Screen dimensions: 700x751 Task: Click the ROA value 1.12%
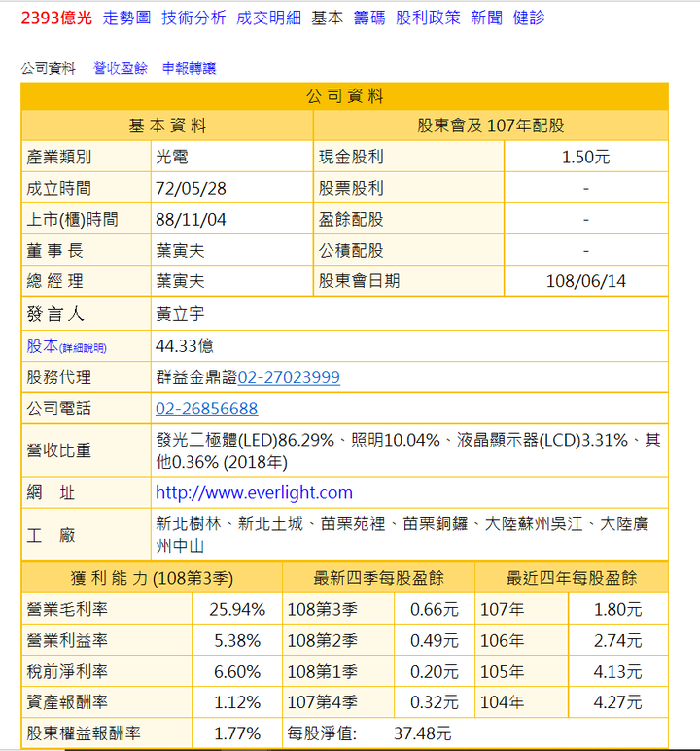(237, 702)
